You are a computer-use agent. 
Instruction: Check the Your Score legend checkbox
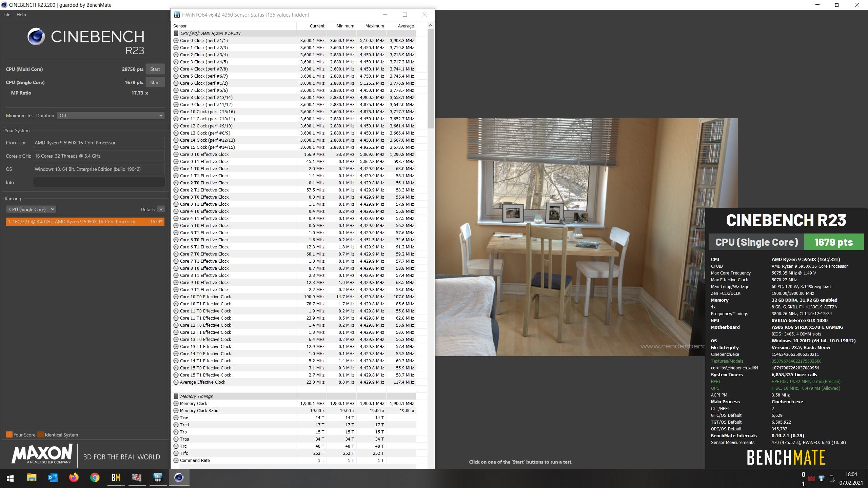click(9, 434)
